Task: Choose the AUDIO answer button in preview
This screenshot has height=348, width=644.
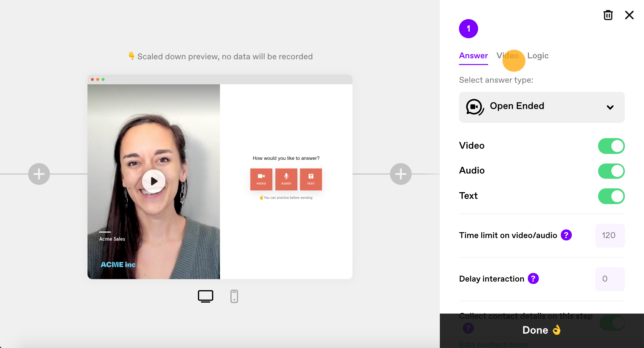Action: 286,179
